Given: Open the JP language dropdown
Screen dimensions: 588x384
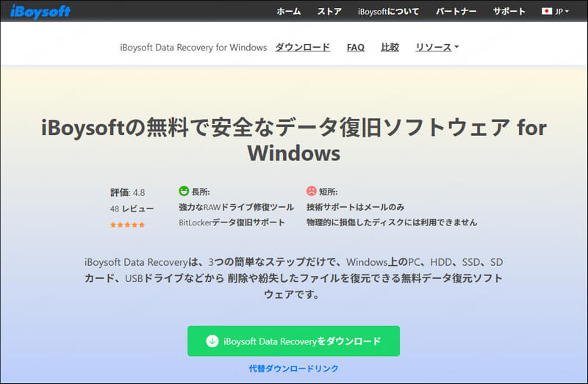Looking at the screenshot, I should 555,11.
